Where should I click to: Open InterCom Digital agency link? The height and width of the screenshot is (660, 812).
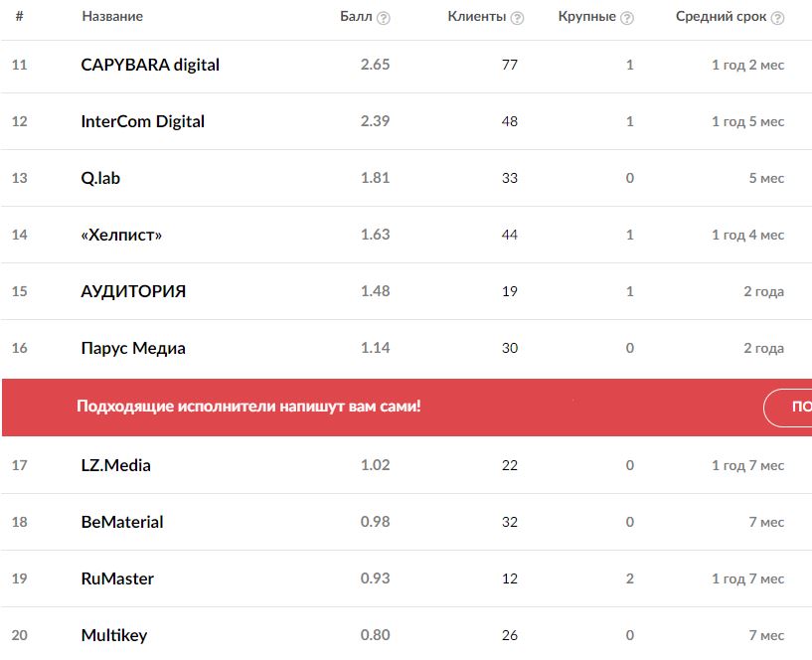[x=142, y=121]
